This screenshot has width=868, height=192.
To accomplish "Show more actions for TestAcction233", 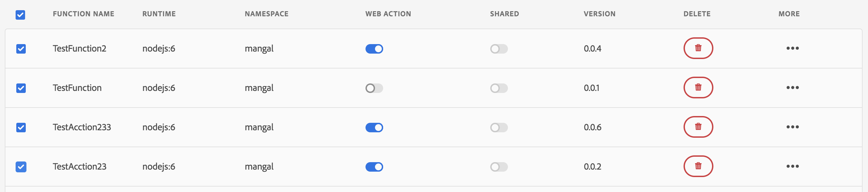I will coord(793,127).
